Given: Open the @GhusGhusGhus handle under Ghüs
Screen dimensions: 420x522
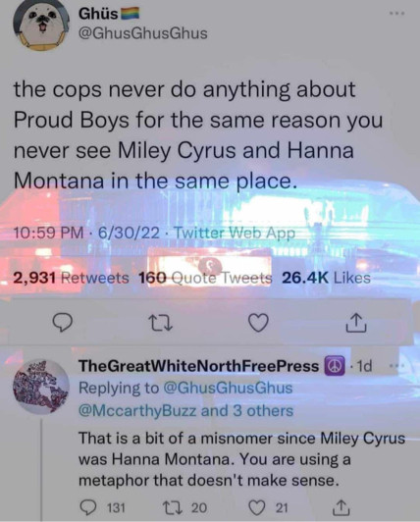Looking at the screenshot, I should tap(143, 33).
